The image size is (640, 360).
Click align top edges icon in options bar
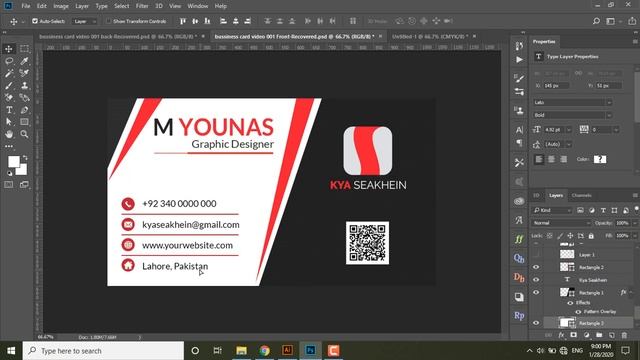coord(182,21)
